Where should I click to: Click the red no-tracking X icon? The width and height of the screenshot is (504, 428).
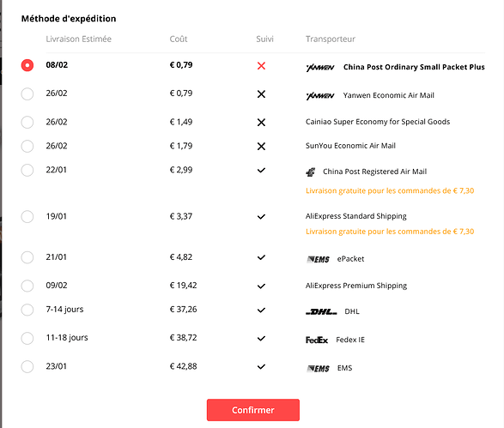[261, 66]
